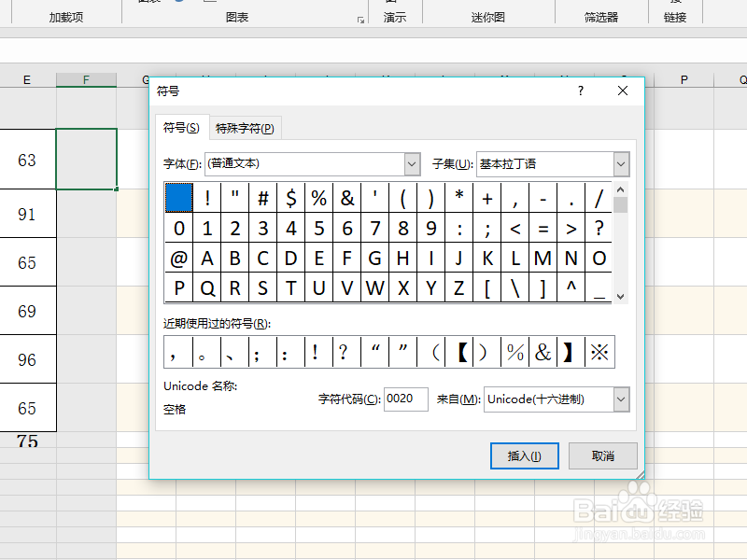Click the 迷你图 (Sparklines) group icon
This screenshot has height=560, width=747.
[x=486, y=16]
